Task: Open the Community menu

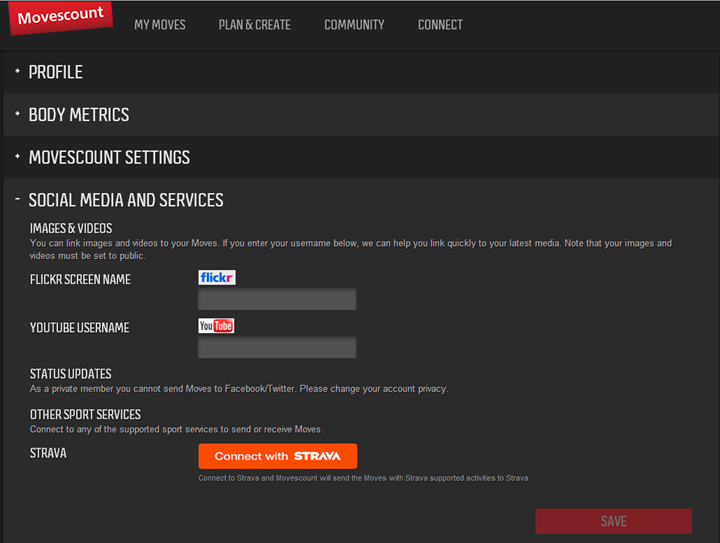Action: pos(354,25)
